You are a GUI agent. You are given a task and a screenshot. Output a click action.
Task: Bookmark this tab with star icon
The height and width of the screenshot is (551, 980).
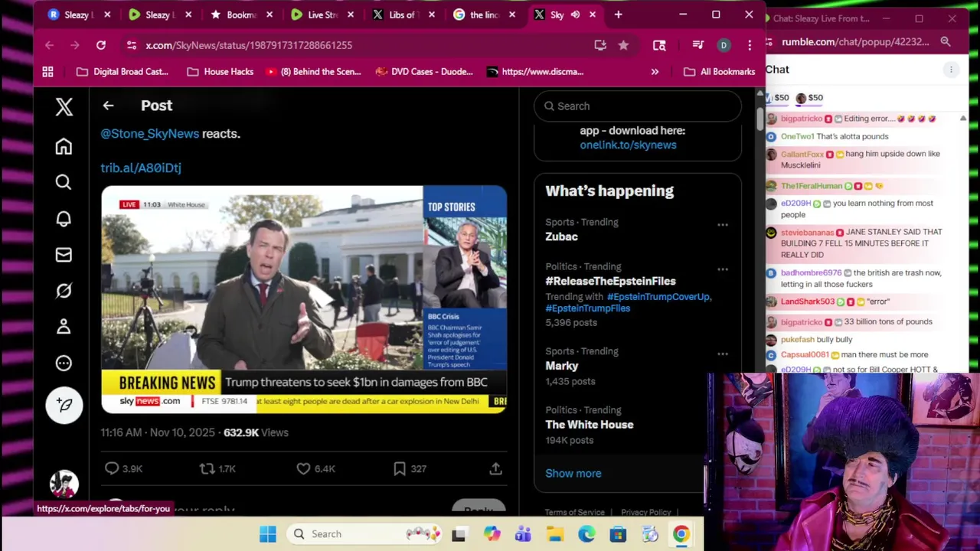623,45
